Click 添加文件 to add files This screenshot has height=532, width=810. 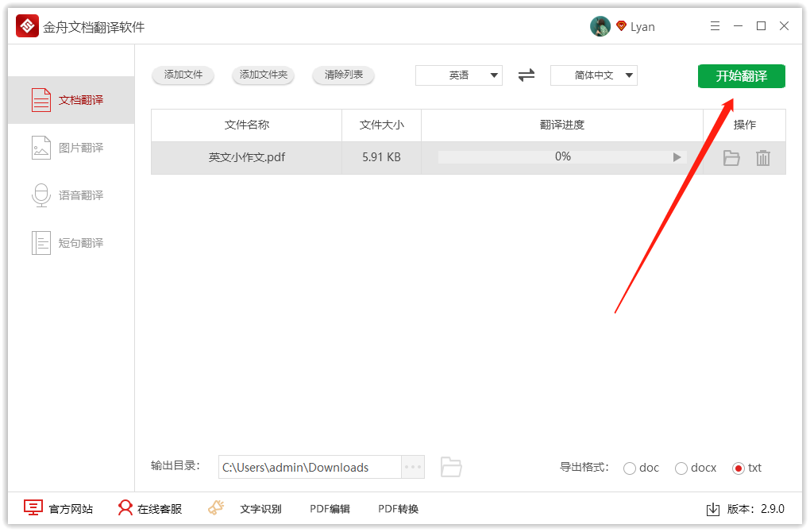183,75
